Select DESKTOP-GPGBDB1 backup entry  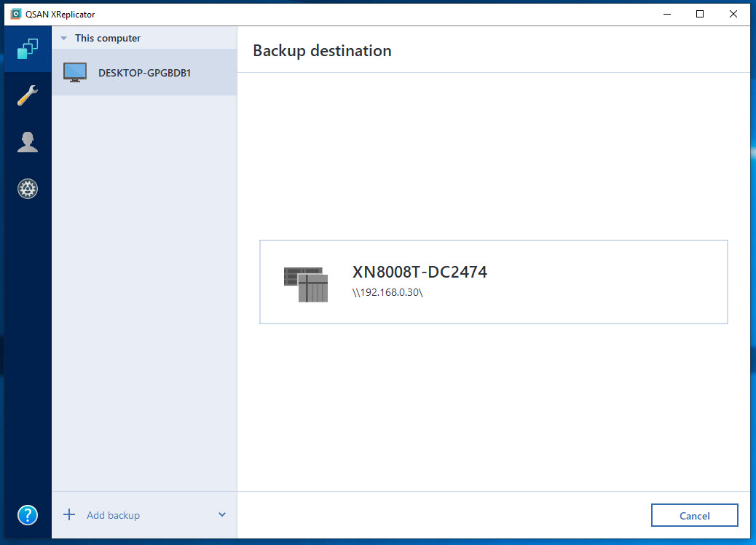[x=144, y=72]
